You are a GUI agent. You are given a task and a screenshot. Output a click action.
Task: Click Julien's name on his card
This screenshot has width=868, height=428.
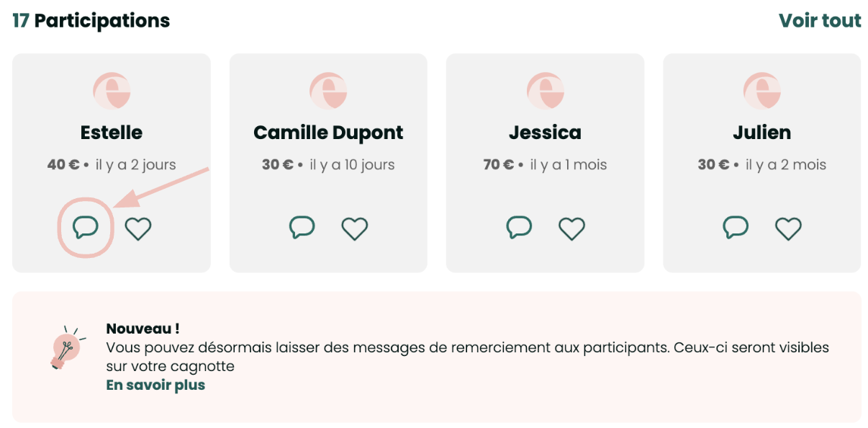coord(761,133)
